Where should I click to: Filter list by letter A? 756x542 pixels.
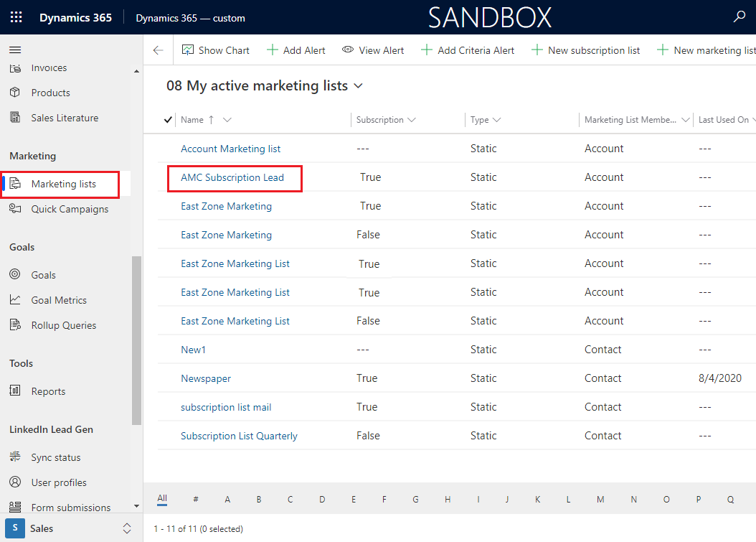tap(227, 500)
